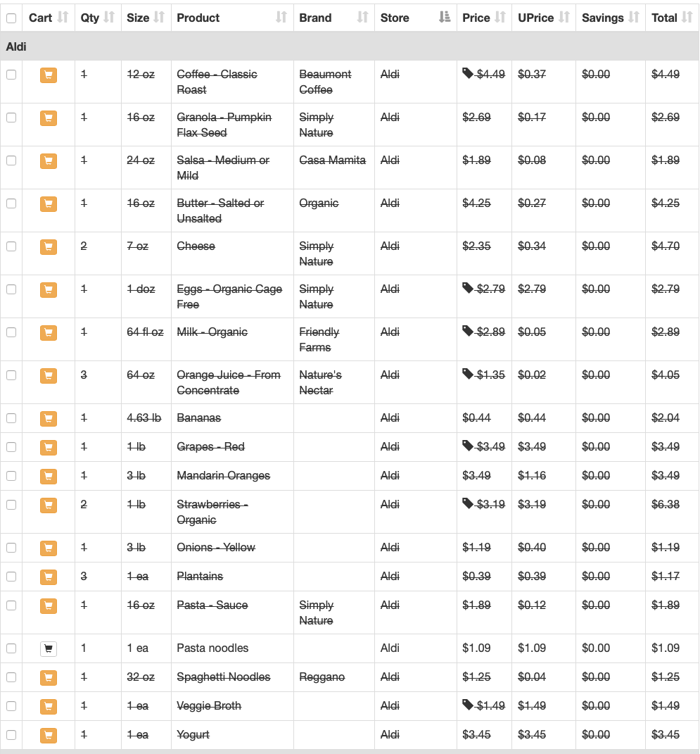700x754 pixels.
Task: Click the Pasta noodles product name
Action: [x=212, y=648]
